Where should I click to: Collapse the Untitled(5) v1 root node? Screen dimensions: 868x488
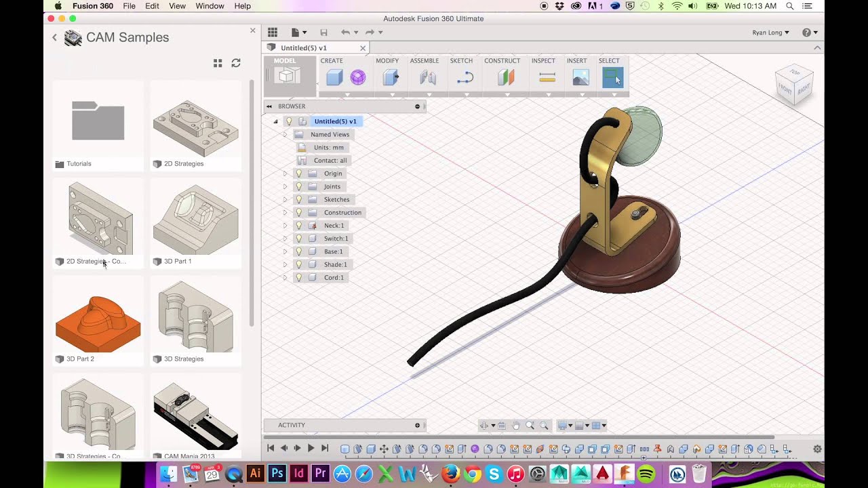point(275,121)
